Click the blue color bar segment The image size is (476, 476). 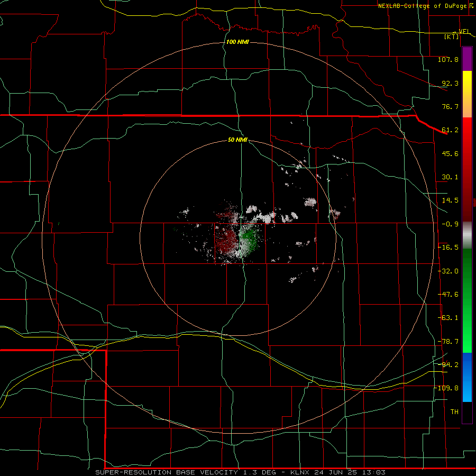pos(467,377)
